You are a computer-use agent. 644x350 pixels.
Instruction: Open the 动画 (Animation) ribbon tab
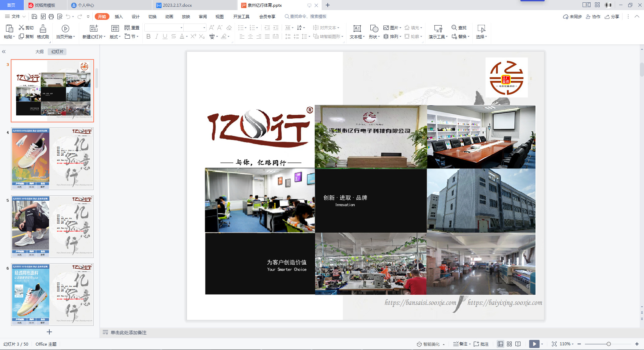169,16
